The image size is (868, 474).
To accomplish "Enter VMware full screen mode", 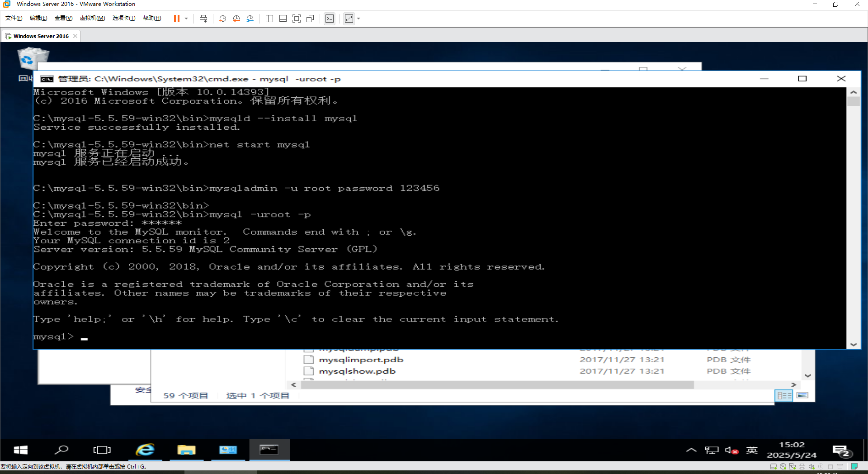I will [x=297, y=19].
